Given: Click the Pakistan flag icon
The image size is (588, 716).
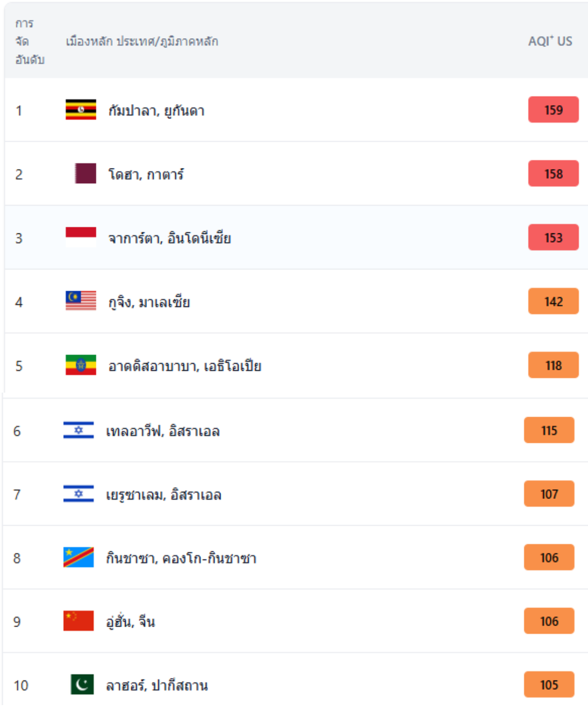Looking at the screenshot, I should (x=83, y=685).
